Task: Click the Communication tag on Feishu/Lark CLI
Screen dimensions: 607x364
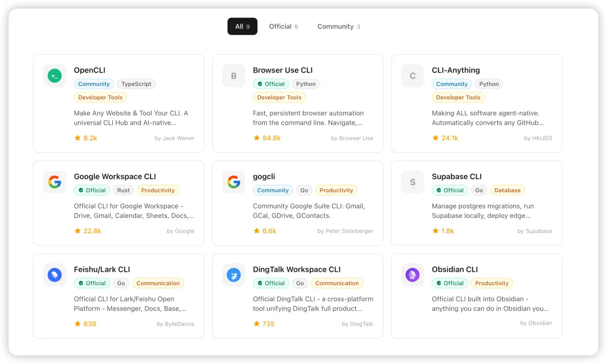Action: point(158,283)
